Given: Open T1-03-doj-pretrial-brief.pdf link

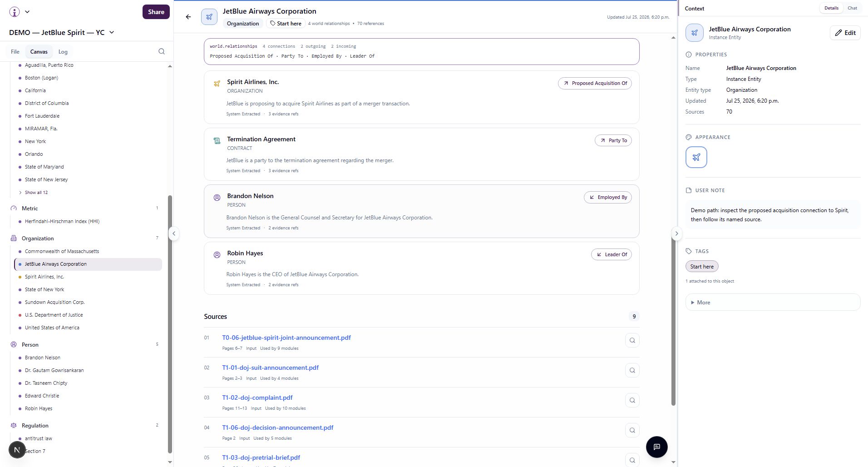Looking at the screenshot, I should click(x=261, y=458).
